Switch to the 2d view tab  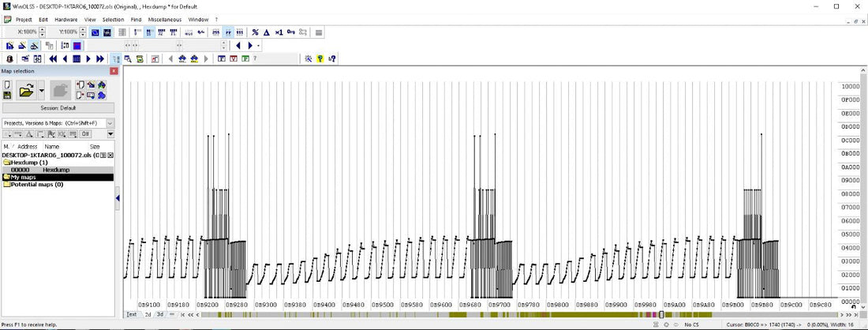pyautogui.click(x=148, y=314)
